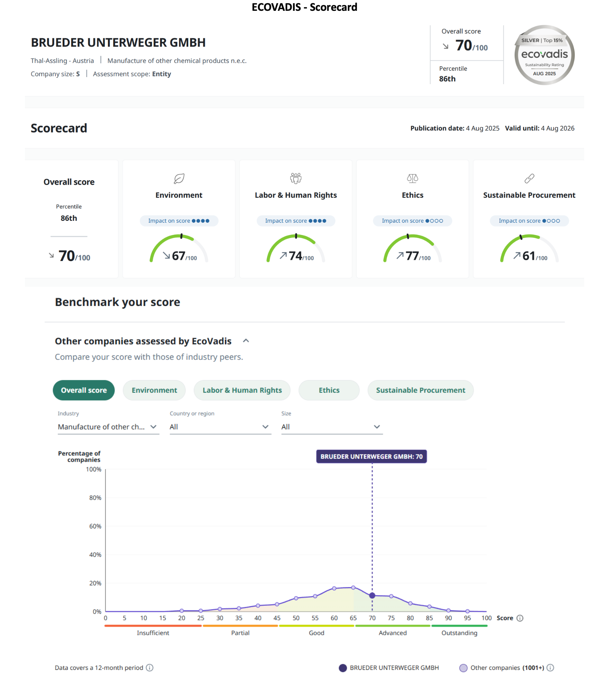Open the Size filter dropdown
605x700 pixels.
tap(332, 427)
